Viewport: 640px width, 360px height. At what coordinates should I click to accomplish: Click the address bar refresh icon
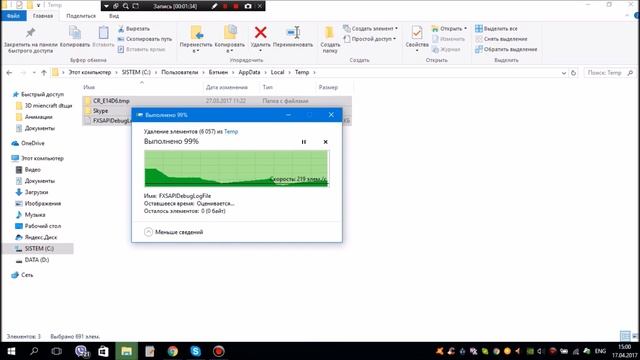tap(573, 73)
